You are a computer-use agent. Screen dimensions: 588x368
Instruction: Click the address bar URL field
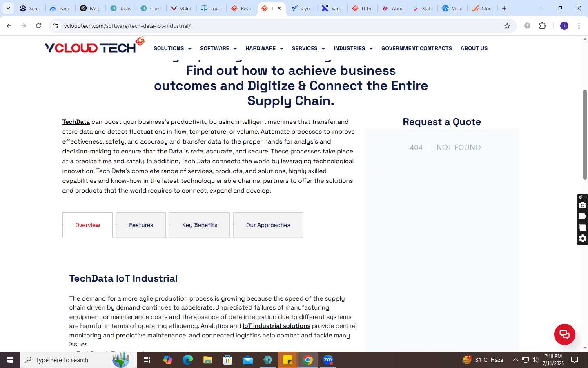point(282,26)
